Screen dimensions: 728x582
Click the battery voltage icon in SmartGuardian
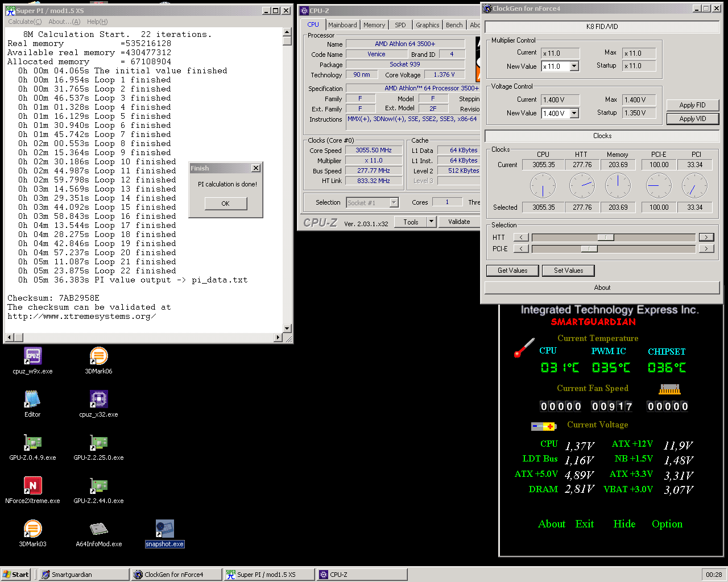tap(544, 426)
